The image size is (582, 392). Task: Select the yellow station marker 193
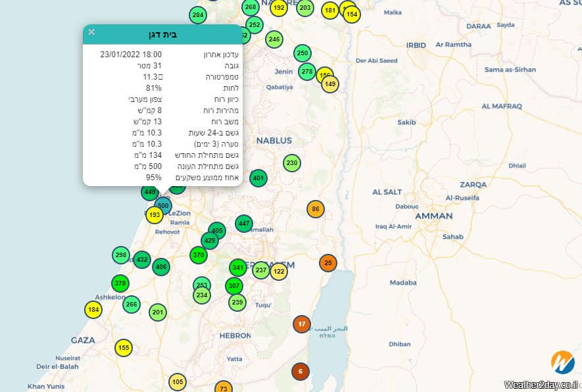point(155,215)
